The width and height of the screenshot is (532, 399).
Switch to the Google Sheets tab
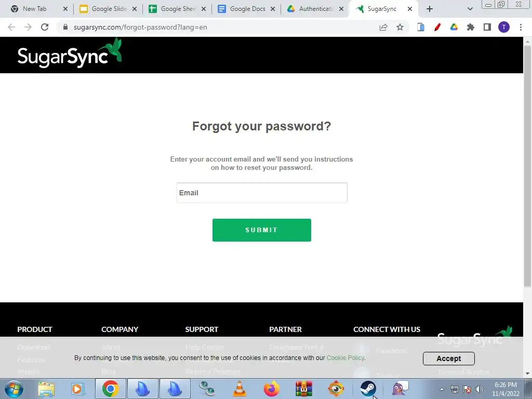click(x=178, y=9)
